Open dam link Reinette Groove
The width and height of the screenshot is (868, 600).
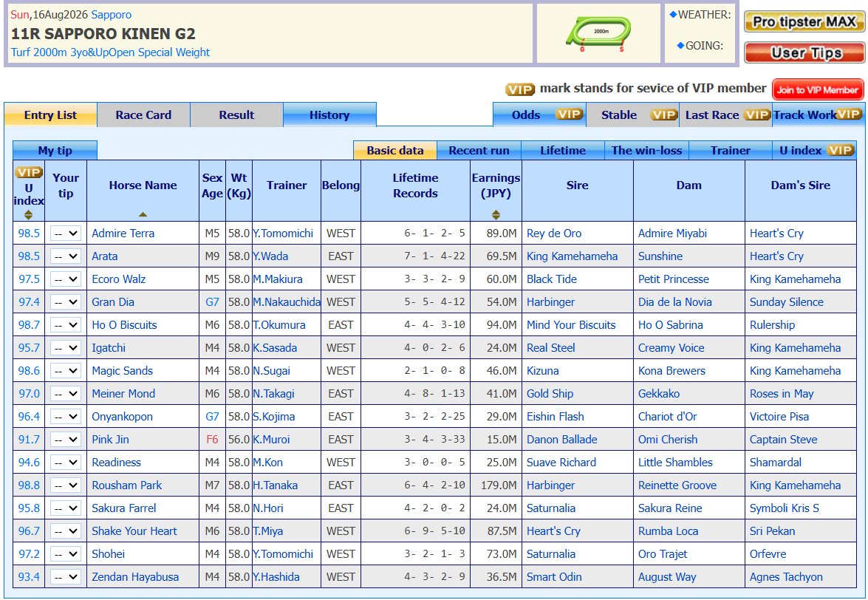pos(677,485)
